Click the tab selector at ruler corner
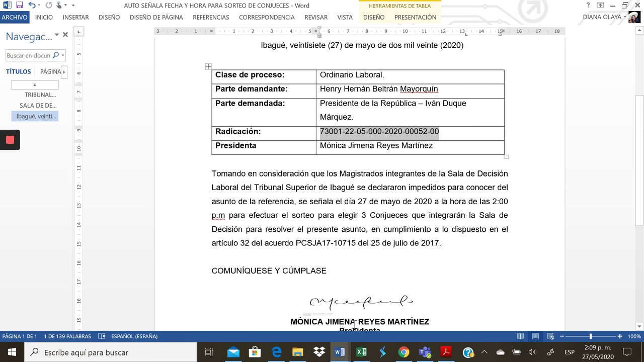 point(79,31)
